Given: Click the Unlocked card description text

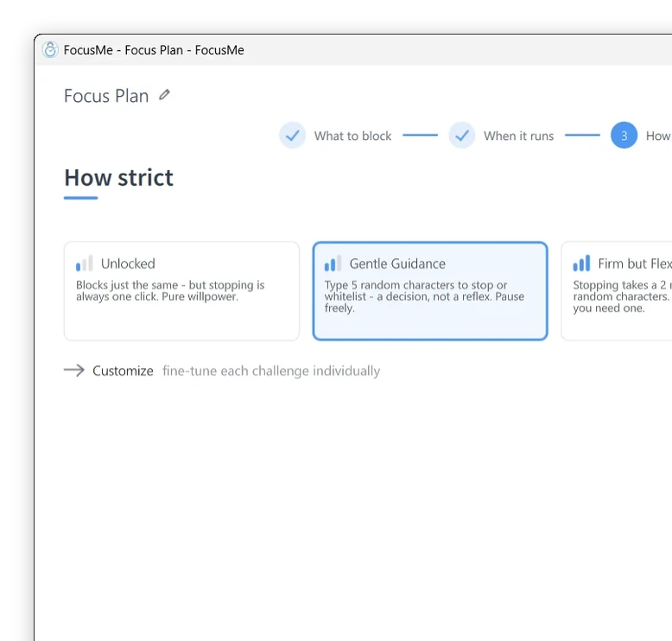Looking at the screenshot, I should 170,291.
